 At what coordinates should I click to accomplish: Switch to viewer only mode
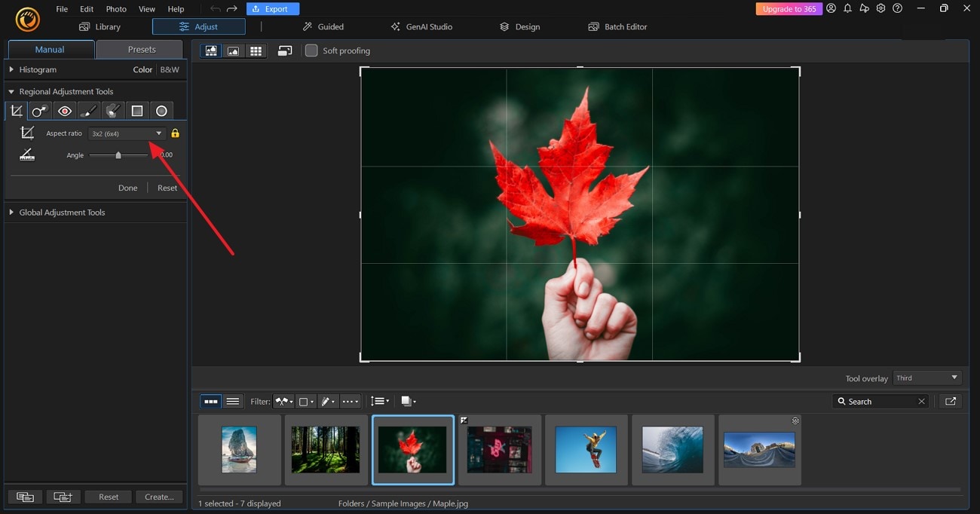click(234, 50)
